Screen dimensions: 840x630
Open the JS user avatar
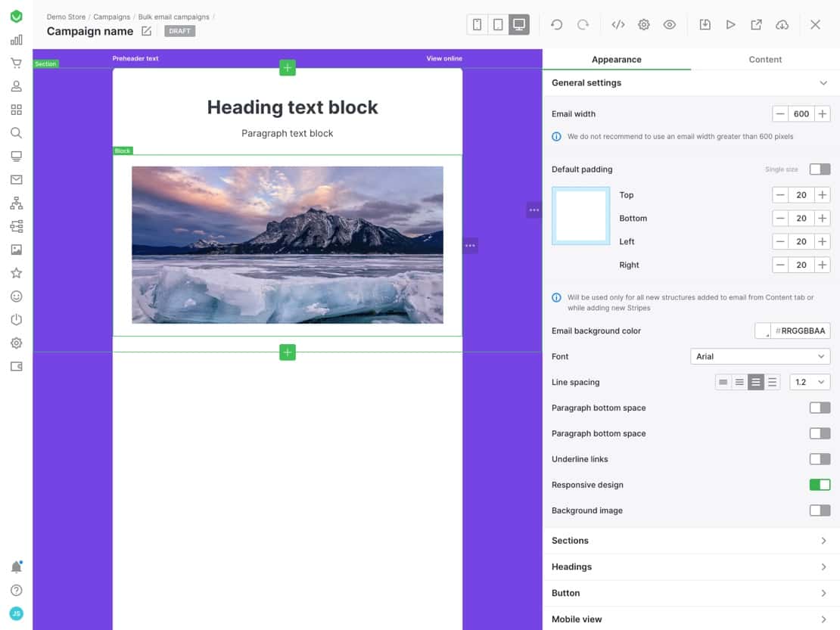tap(16, 613)
